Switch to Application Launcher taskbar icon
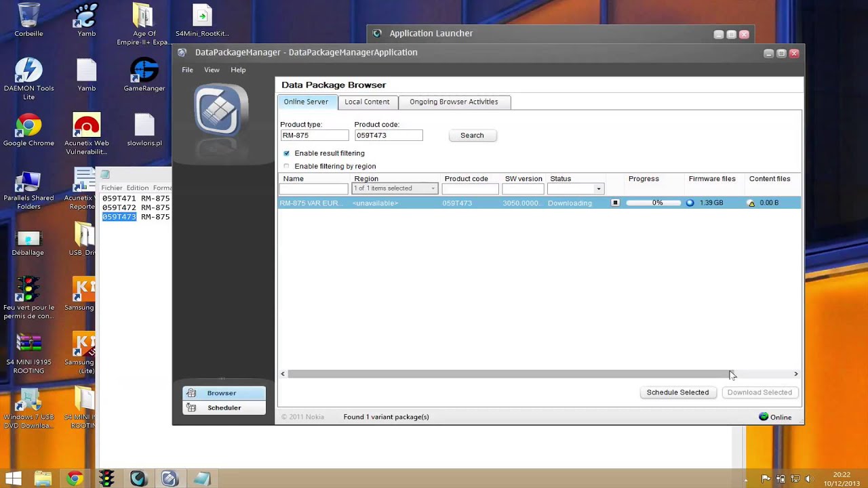Screen dimensions: 868x488 click(138, 479)
